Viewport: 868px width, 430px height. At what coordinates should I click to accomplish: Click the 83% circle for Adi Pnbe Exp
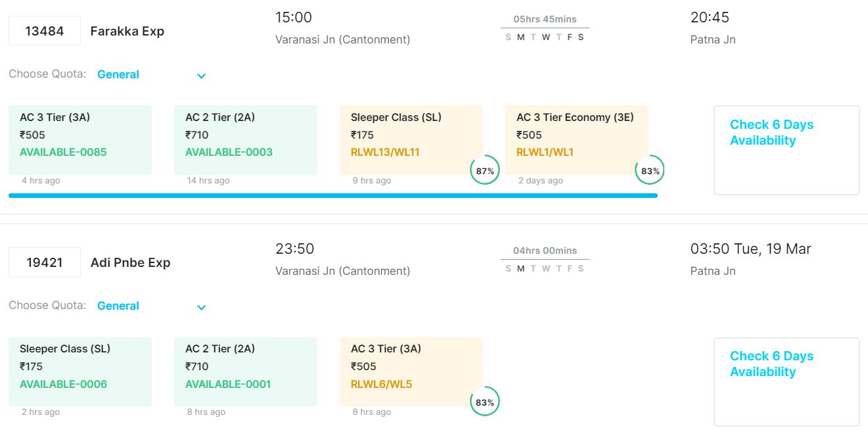coord(485,402)
